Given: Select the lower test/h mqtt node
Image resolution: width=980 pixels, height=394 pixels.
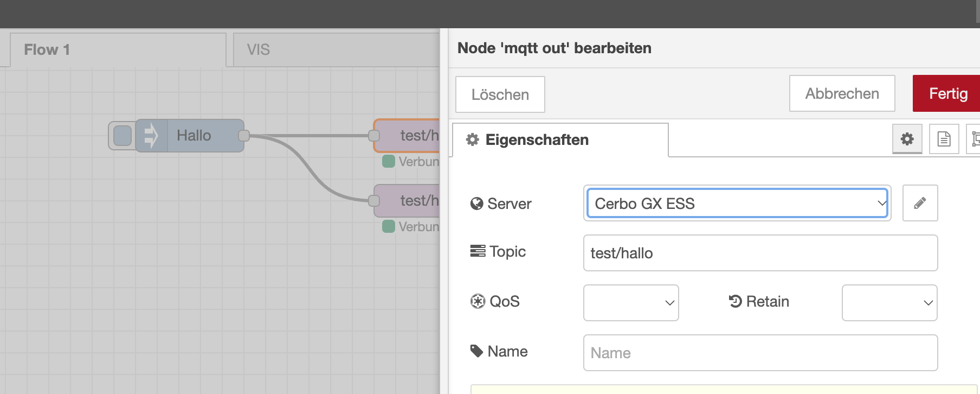Looking at the screenshot, I should [407, 201].
